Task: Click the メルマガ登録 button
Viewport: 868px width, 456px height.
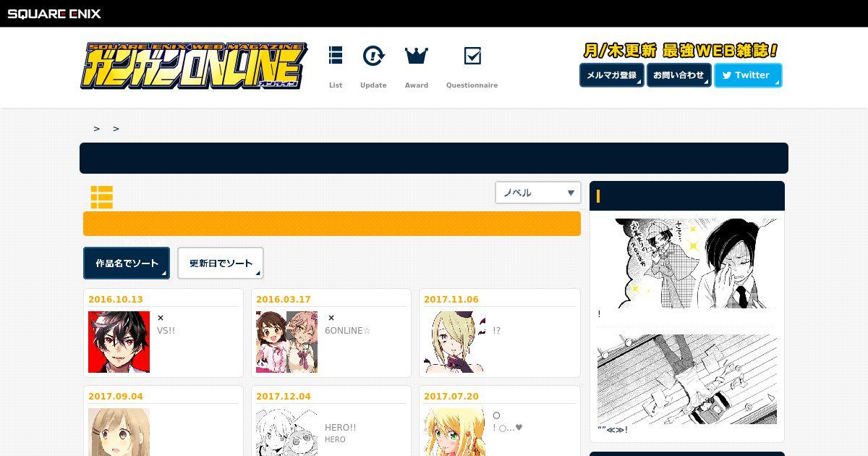Action: point(612,75)
